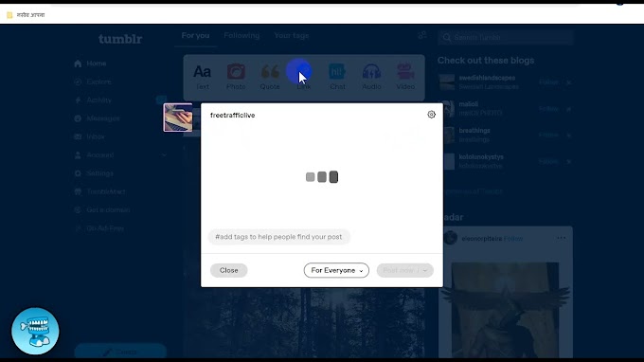This screenshot has width=644, height=362.
Task: Open eleonorpiteira post options menu
Action: [561, 238]
